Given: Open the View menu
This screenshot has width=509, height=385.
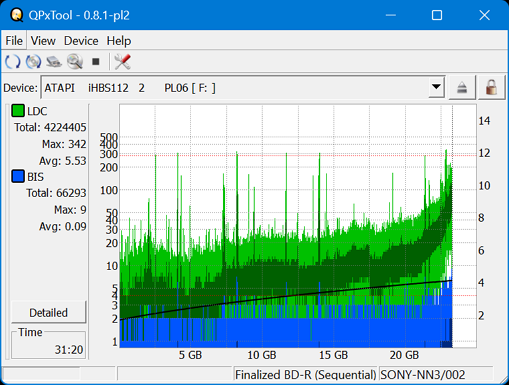Looking at the screenshot, I should [43, 41].
